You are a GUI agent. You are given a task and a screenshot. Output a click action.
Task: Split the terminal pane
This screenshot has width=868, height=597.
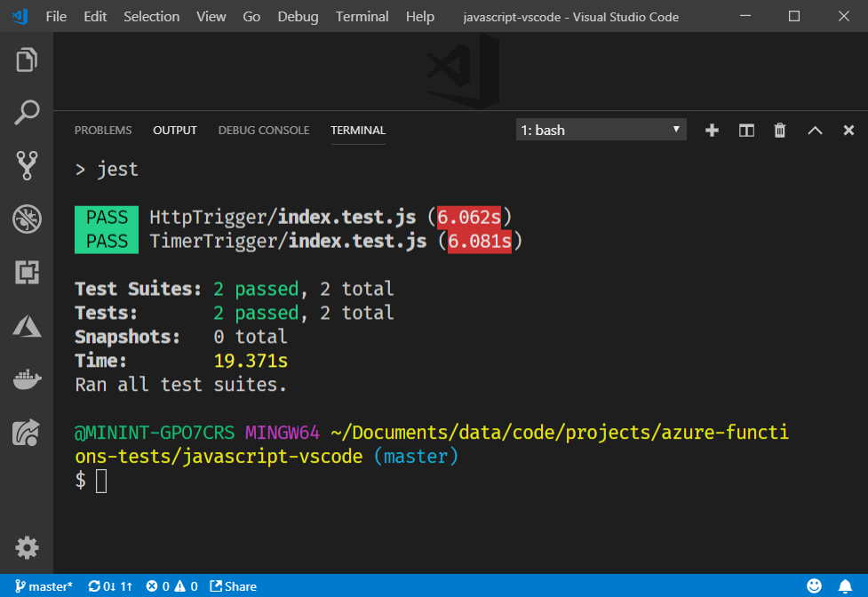click(x=746, y=131)
